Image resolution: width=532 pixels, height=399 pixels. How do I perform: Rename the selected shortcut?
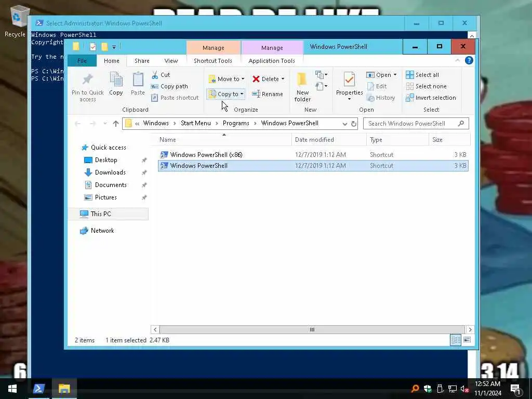(268, 94)
